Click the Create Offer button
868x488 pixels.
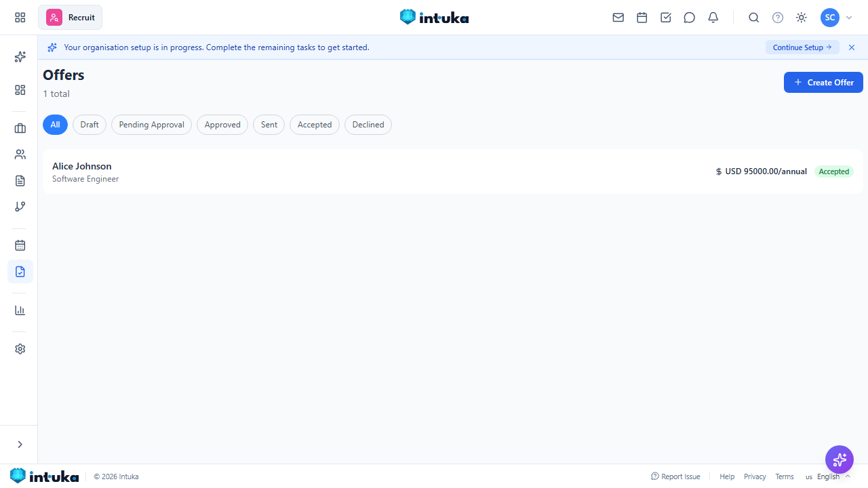(823, 82)
